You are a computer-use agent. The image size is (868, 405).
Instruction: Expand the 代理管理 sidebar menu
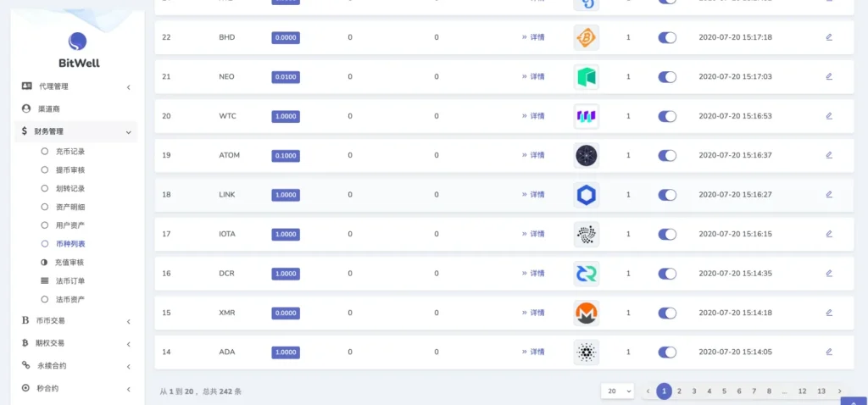tap(75, 86)
